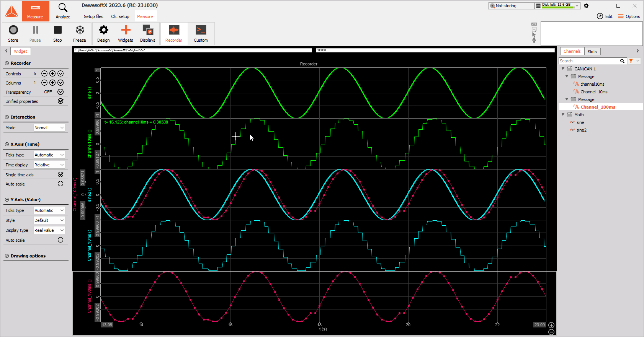644x337 pixels.
Task: Collapse the right channels panel
Action: (x=637, y=51)
